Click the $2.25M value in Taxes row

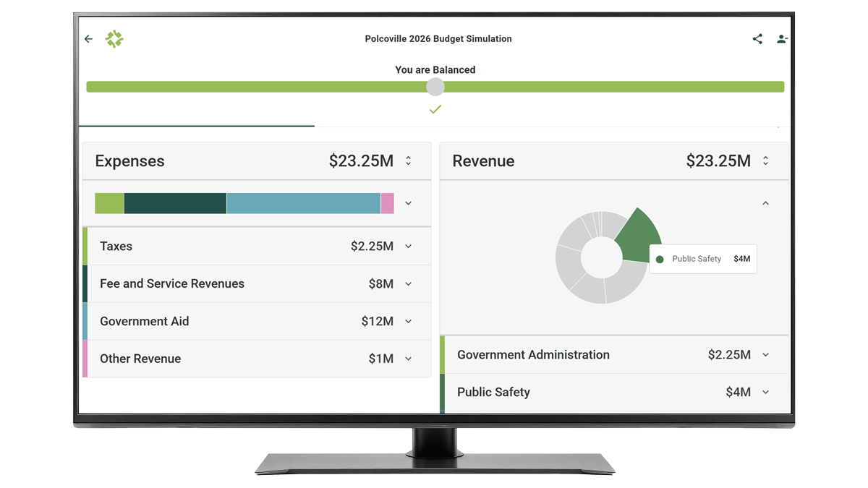click(x=372, y=247)
